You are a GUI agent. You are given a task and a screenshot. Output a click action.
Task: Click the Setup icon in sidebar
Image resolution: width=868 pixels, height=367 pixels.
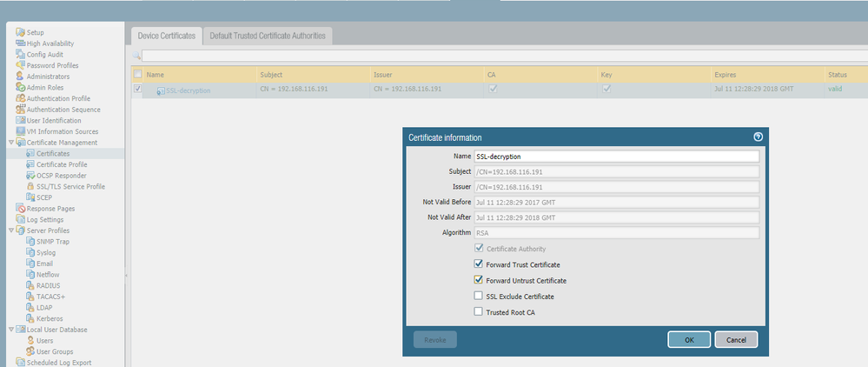pyautogui.click(x=20, y=32)
